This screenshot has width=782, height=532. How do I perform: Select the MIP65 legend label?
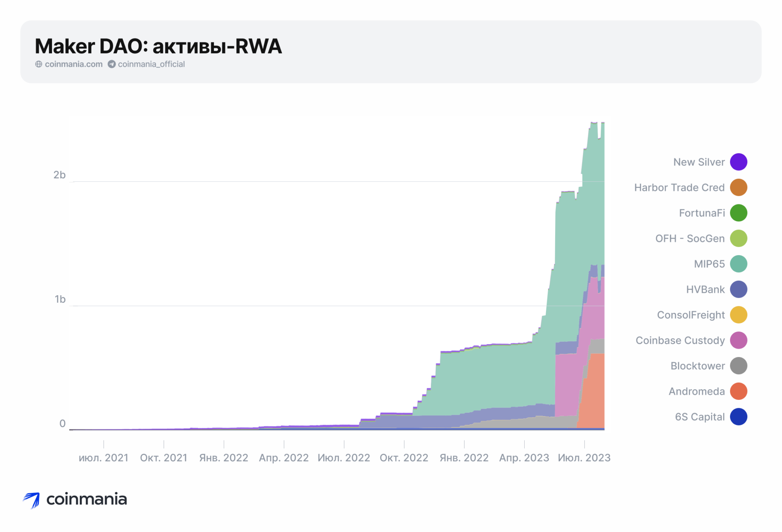[x=709, y=264]
